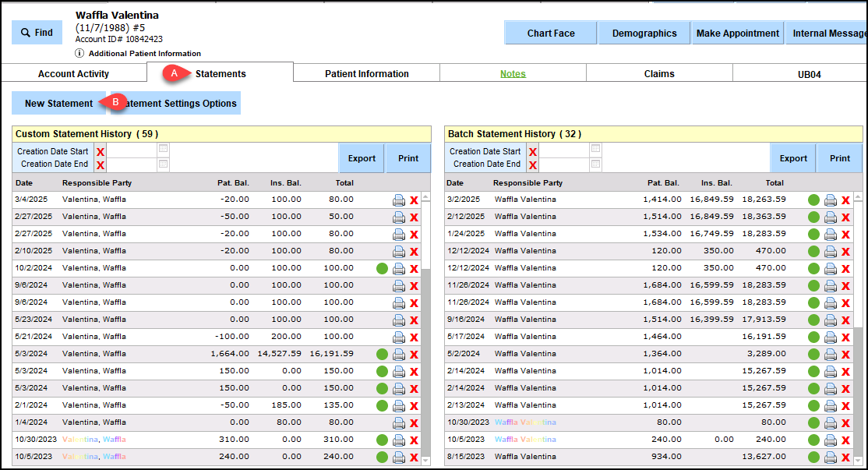
Task: Click the New Statement button
Action: (x=58, y=104)
